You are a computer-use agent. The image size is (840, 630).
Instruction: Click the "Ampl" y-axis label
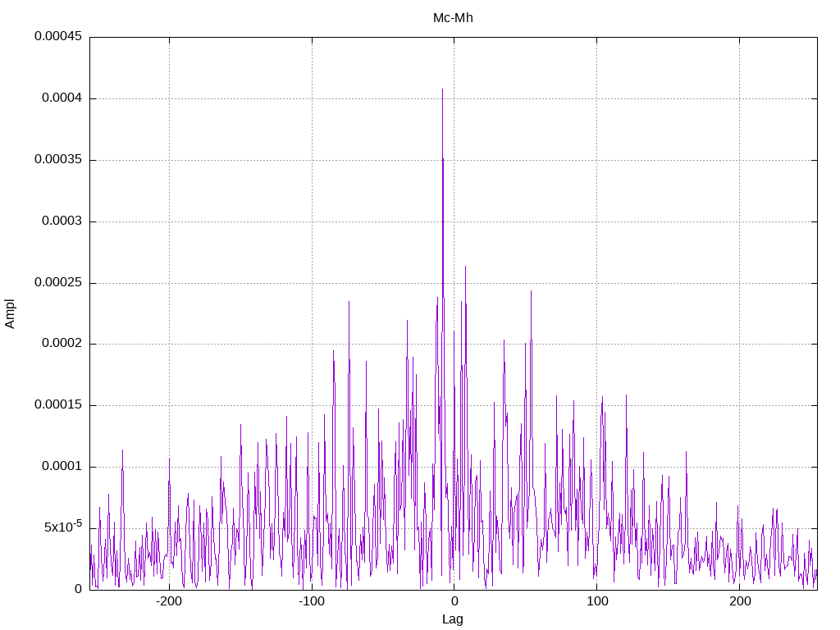click(10, 314)
